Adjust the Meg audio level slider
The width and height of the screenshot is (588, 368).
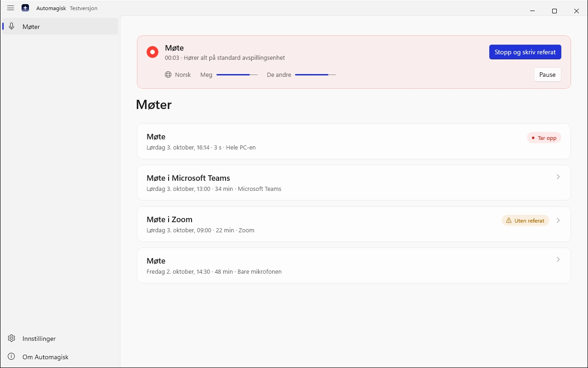click(237, 75)
